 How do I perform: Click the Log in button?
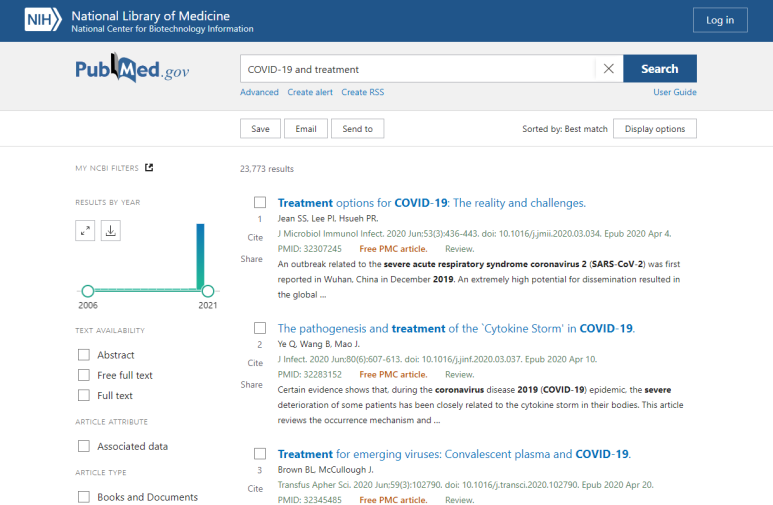(720, 20)
